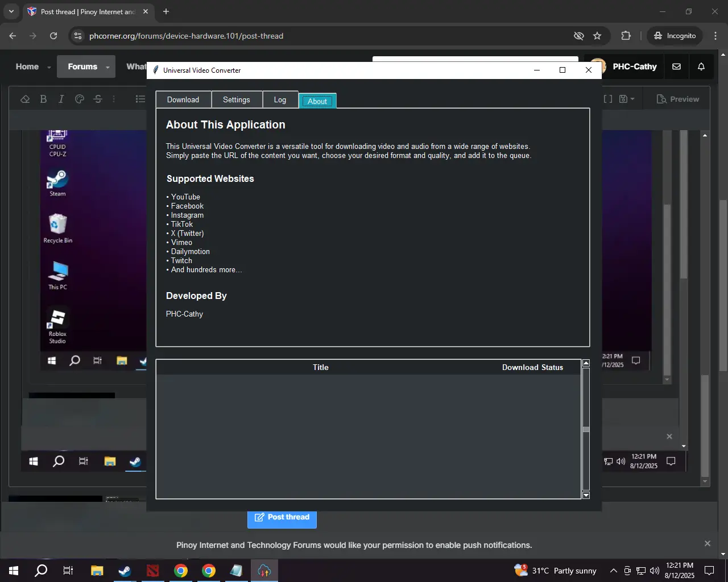Expand the Home dropdown arrow in forum navigation

(49, 67)
